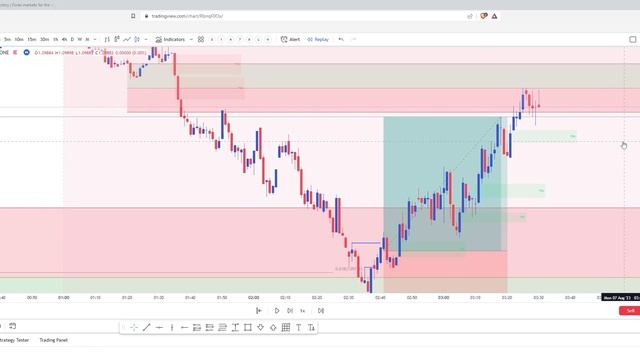The image size is (640, 360).
Task: Select the line chart style icon
Action: [127, 40]
